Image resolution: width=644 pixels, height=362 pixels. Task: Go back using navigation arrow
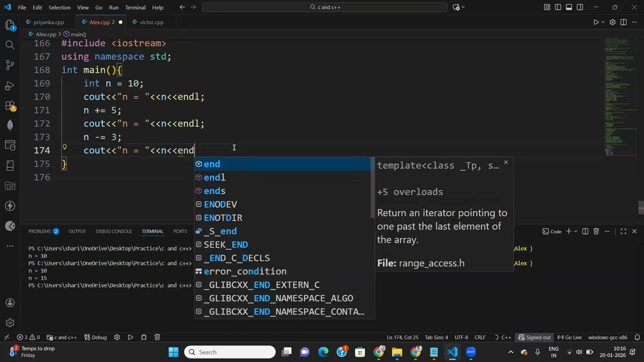pos(182,7)
